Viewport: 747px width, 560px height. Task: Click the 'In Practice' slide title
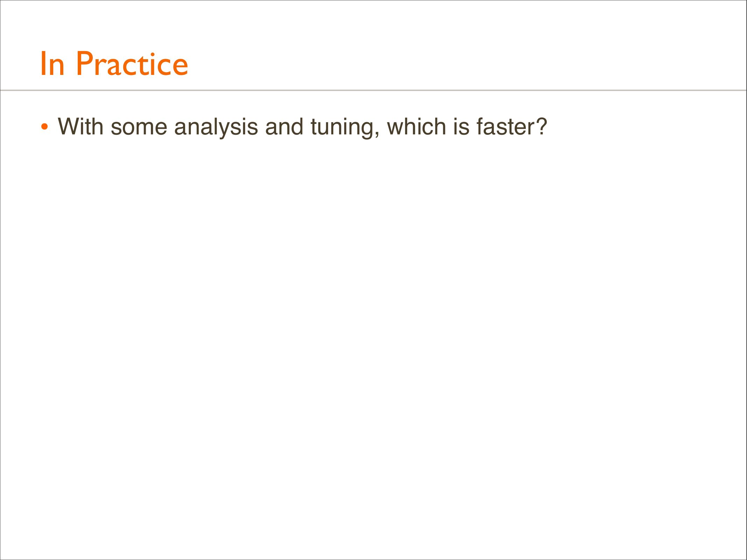coord(114,64)
